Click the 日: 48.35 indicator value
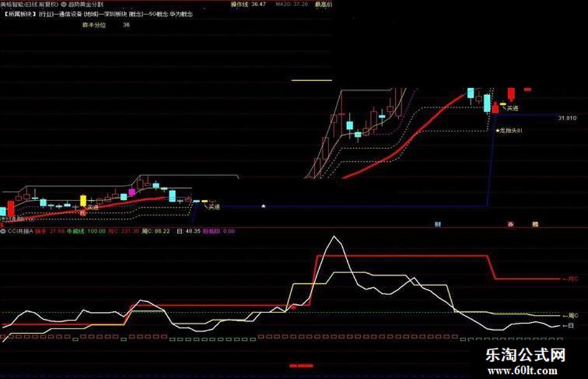 click(189, 231)
